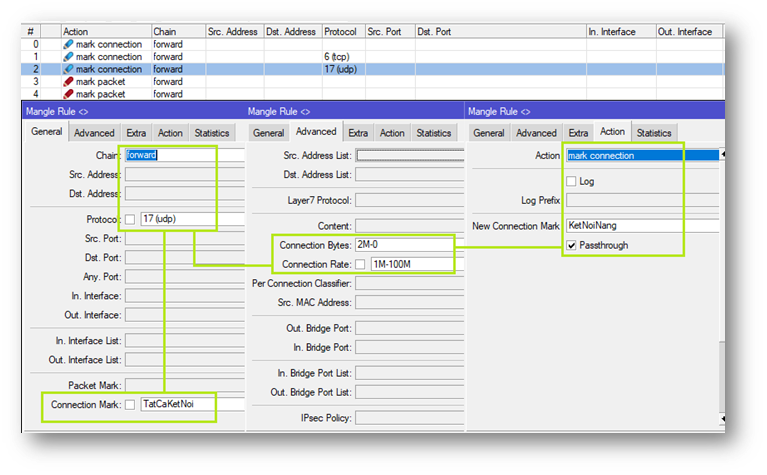Click the Src. Address field
767x475 pixels.
pos(184,174)
